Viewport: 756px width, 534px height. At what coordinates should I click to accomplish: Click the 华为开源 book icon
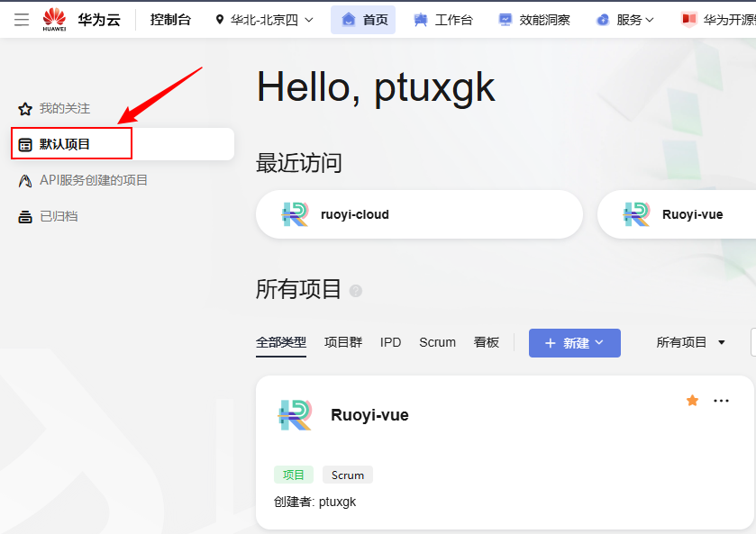689,20
